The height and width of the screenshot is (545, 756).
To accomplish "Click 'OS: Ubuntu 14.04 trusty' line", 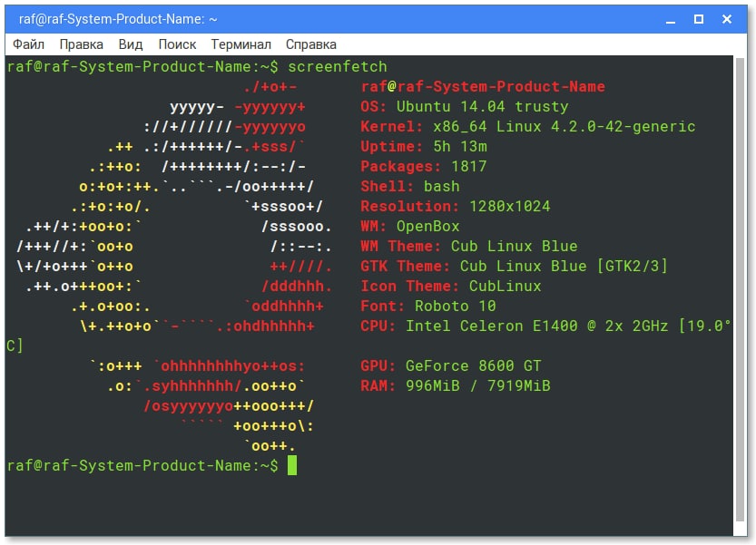I will pos(465,106).
